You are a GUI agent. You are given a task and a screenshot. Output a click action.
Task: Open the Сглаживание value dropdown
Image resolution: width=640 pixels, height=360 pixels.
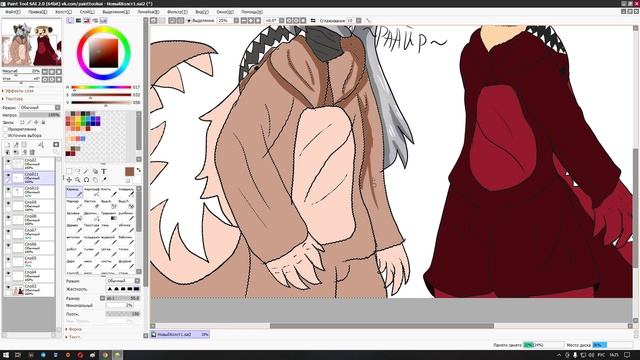(x=358, y=20)
